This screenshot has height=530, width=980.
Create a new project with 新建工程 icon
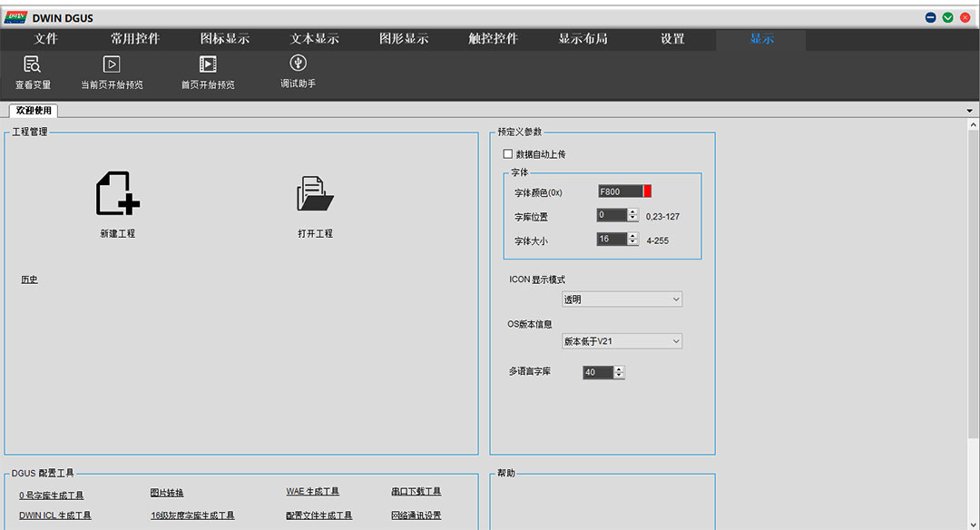117,193
